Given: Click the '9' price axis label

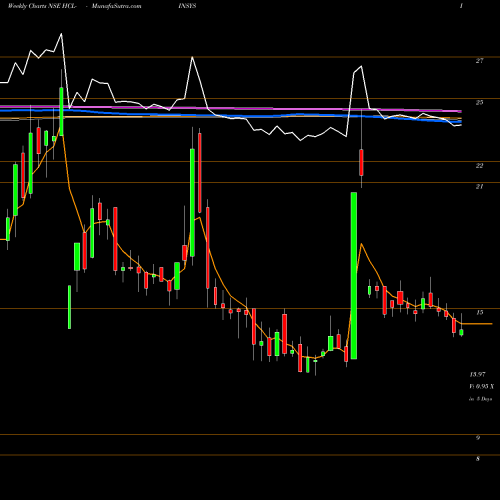Looking at the screenshot, I should [x=478, y=438].
